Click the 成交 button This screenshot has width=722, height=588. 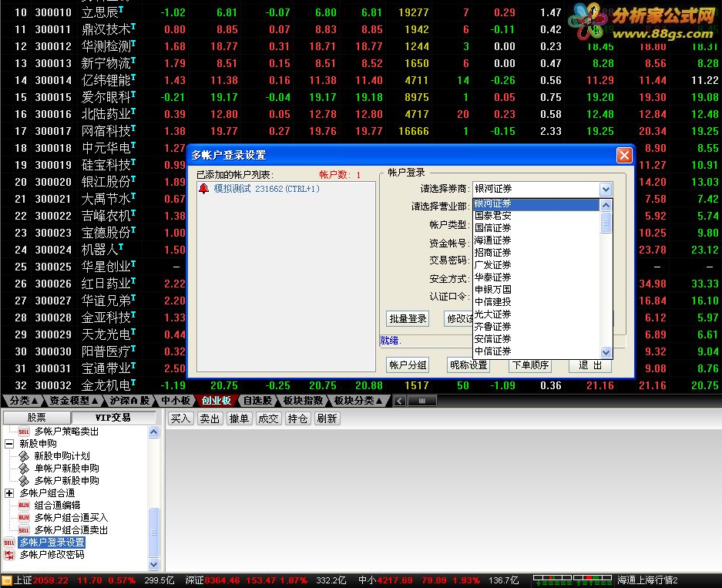pyautogui.click(x=268, y=418)
